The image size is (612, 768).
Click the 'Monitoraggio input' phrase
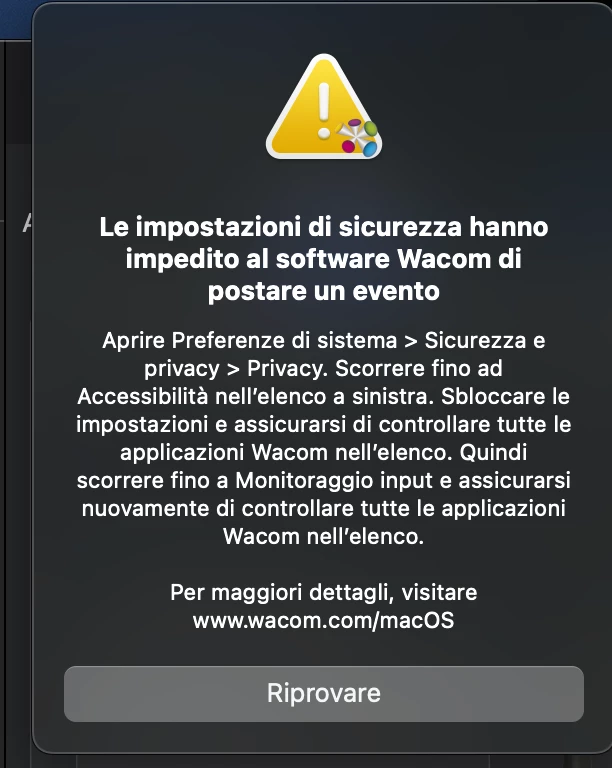(334, 480)
